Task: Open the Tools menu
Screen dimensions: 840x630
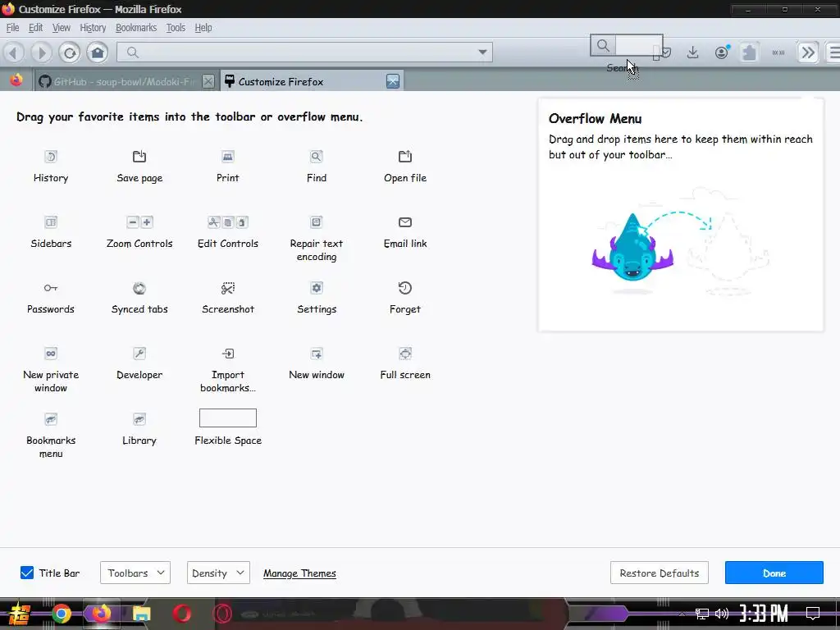Action: tap(176, 28)
